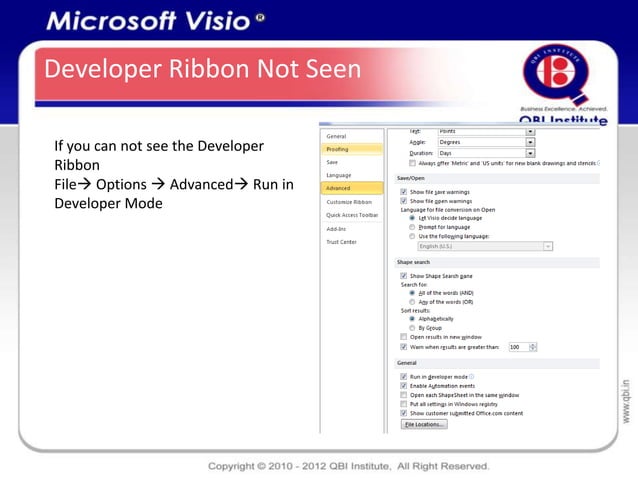Screen dimensions: 638x478
Task: Click the File Locations button
Action: click(424, 424)
